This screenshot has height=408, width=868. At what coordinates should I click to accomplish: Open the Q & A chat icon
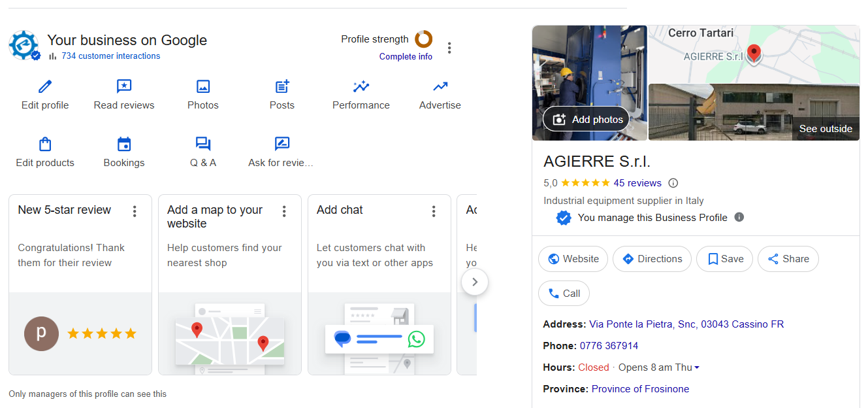[x=203, y=144]
